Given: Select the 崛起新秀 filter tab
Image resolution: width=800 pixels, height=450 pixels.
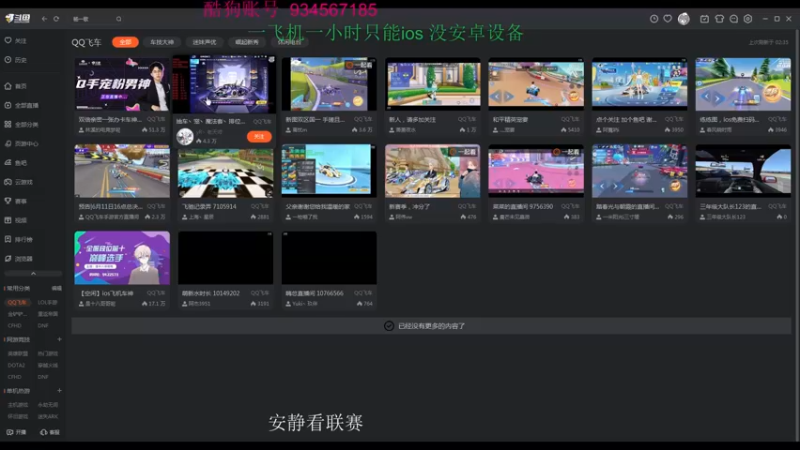Looking at the screenshot, I should [x=247, y=42].
